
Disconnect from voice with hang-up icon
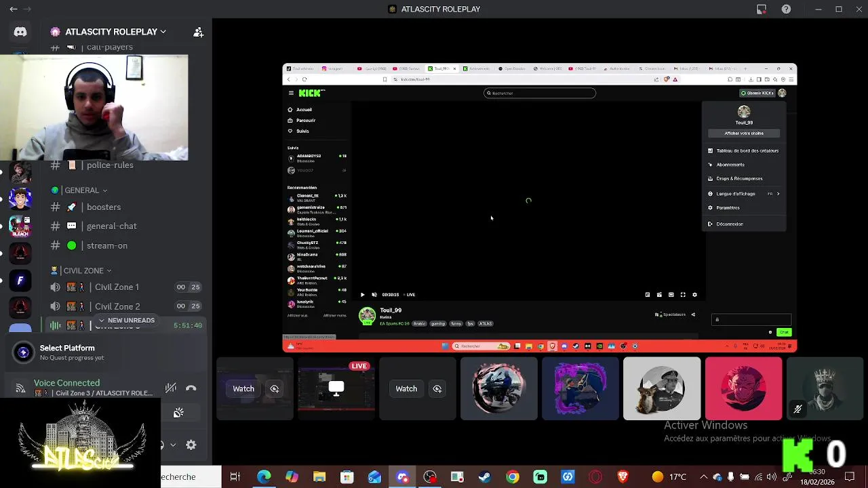coord(191,388)
